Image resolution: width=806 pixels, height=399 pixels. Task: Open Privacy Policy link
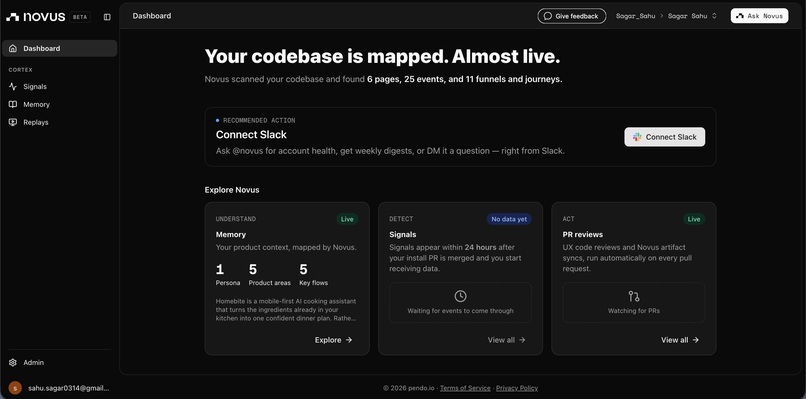point(517,388)
